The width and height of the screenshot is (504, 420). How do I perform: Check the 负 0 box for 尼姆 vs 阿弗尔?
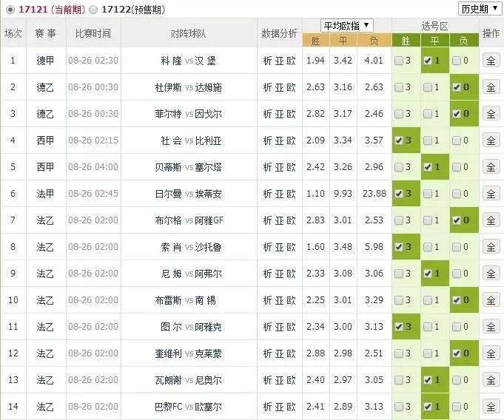(x=457, y=274)
